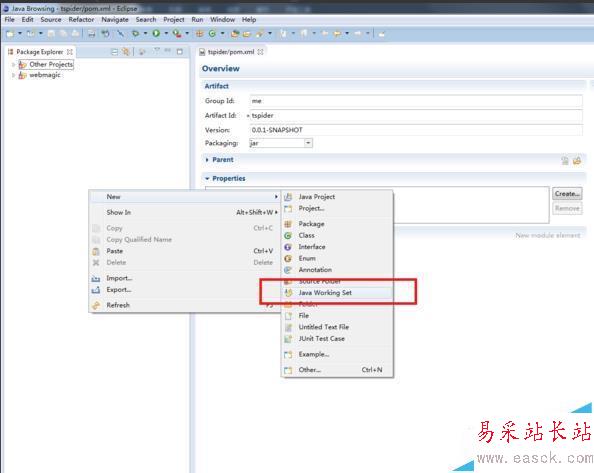This screenshot has height=473, width=594.
Task: Choose Java Working Set from New submenu
Action: point(337,293)
